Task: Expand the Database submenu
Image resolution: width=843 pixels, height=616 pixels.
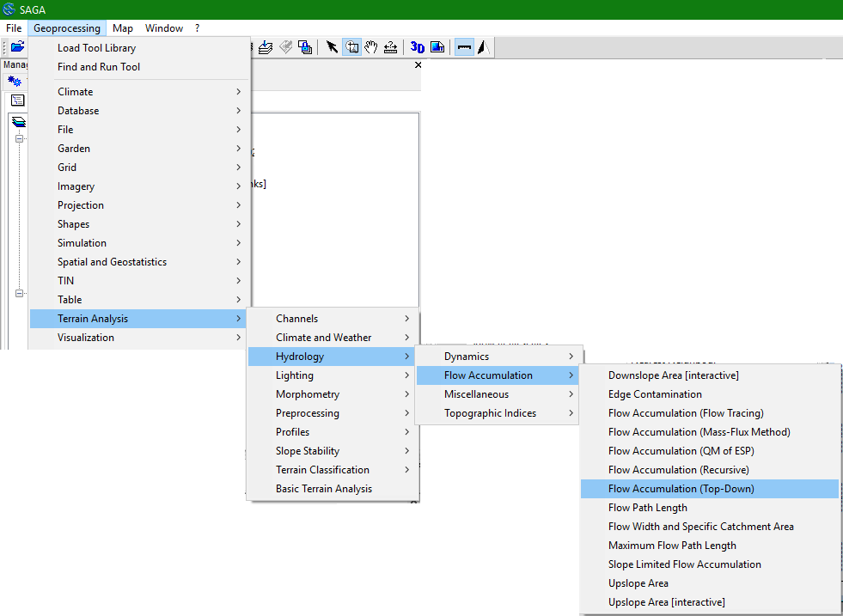Action: tap(140, 111)
